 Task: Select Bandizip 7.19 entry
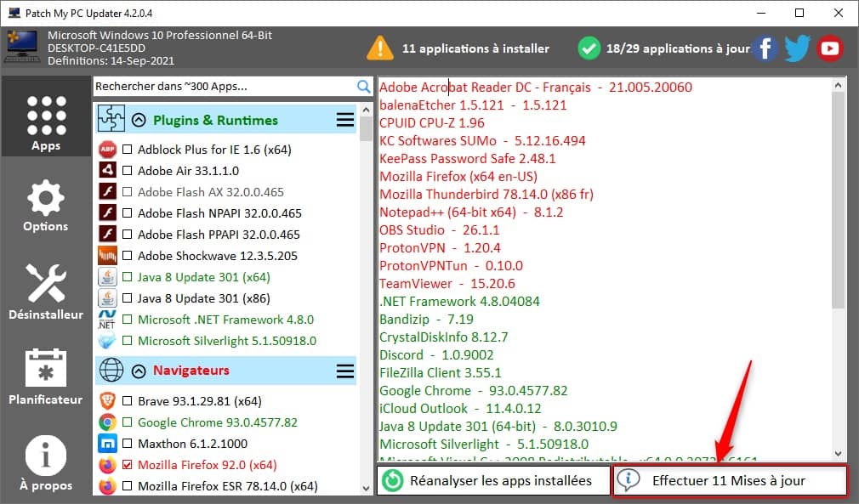coord(426,319)
